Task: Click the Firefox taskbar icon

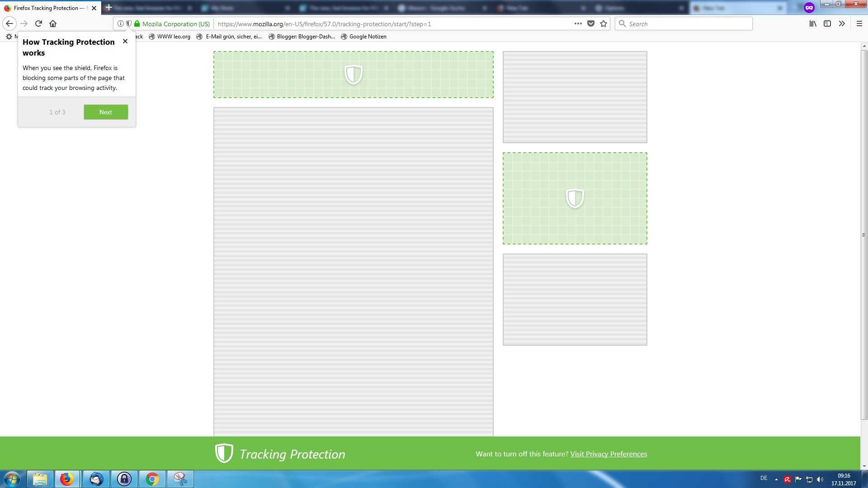Action: click(x=67, y=479)
